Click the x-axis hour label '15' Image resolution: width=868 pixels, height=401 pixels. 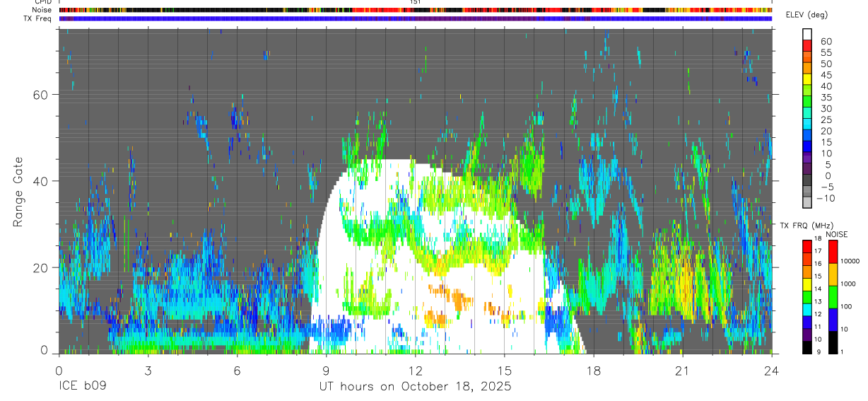[x=505, y=370]
